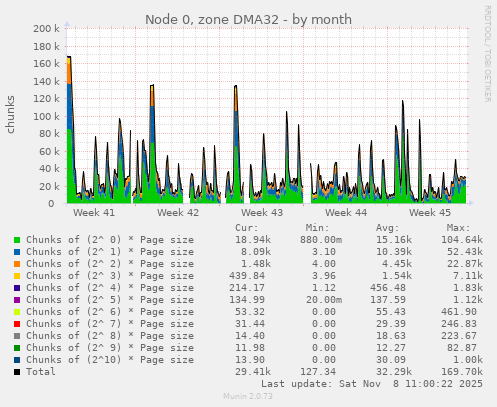Click the 'Week 43' x-axis label
The image size is (497, 407).
tap(262, 213)
